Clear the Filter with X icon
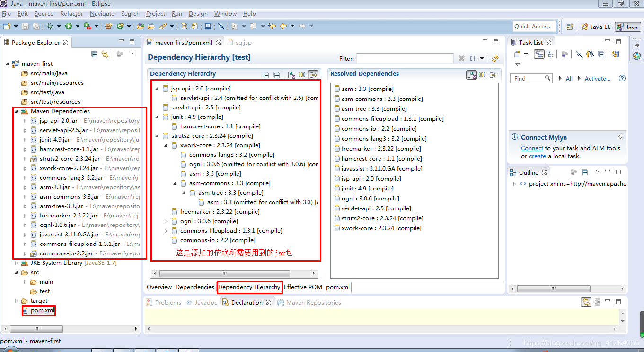This screenshot has width=644, height=352. click(x=461, y=58)
